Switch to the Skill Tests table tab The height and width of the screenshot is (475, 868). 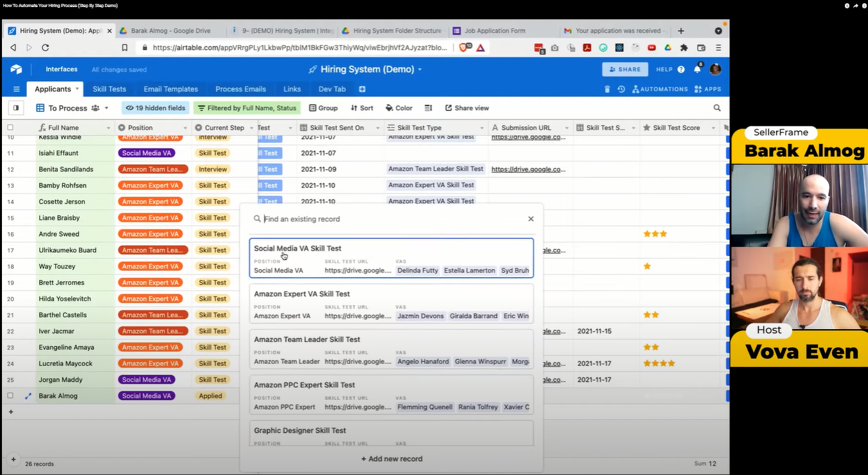[109, 89]
